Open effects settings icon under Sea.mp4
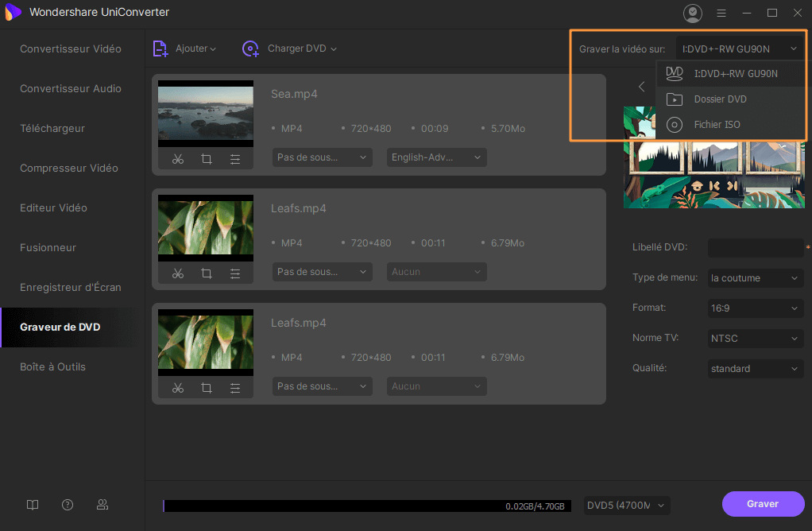 [235, 159]
